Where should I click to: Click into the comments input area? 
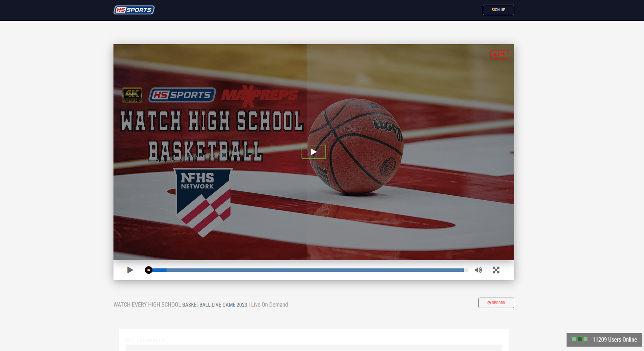pos(314,348)
